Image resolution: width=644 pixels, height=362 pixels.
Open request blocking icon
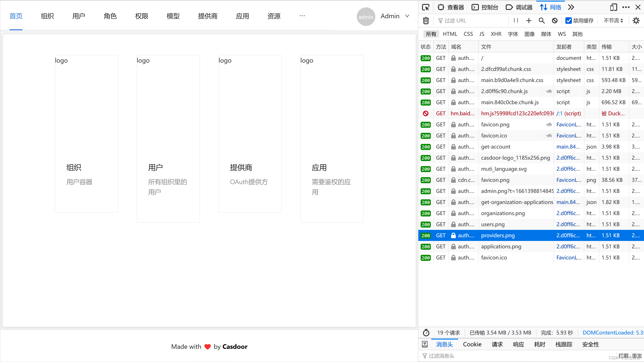pyautogui.click(x=555, y=21)
